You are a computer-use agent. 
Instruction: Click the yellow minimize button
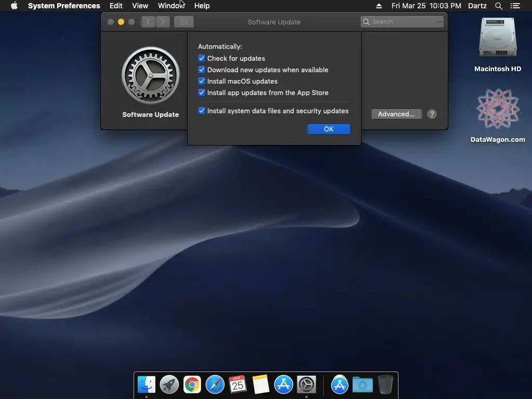(121, 22)
